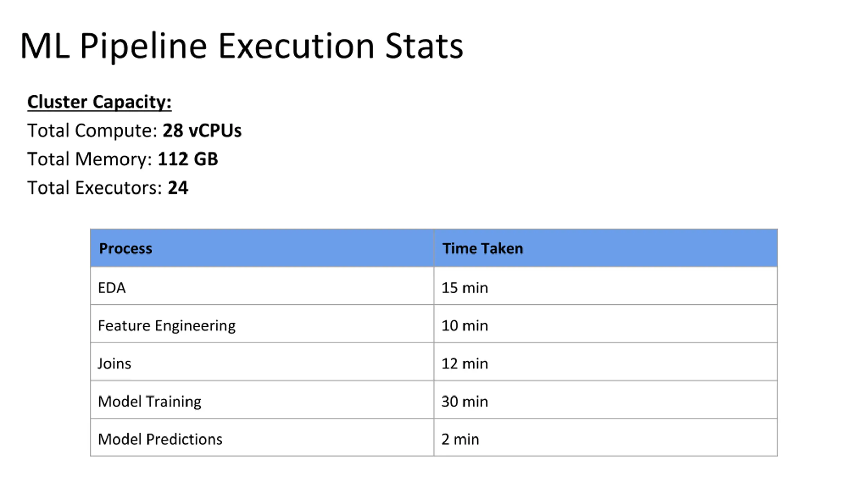Screen dimensions: 868x488
Task: Click the 12 min cell
Action: tap(606, 362)
